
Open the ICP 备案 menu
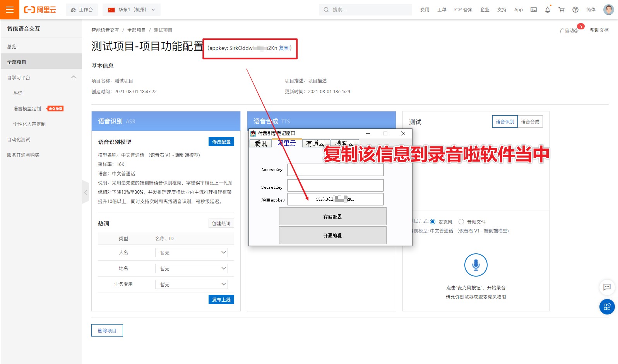click(x=463, y=10)
